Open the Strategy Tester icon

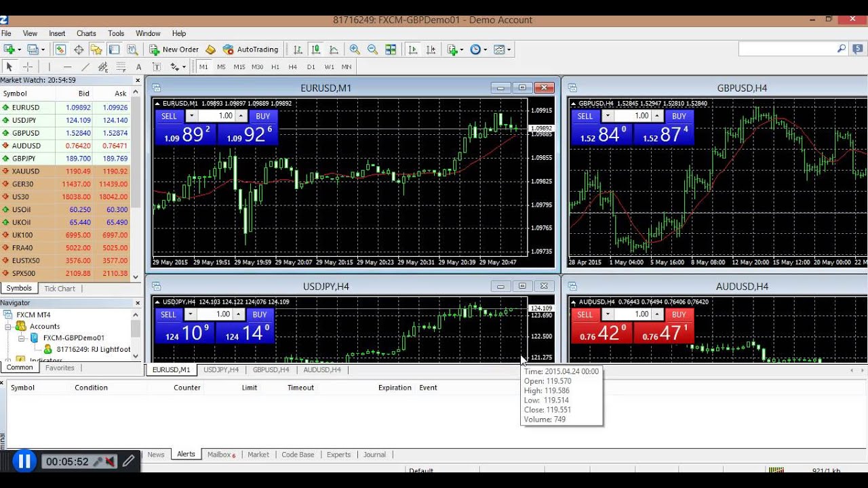click(132, 49)
